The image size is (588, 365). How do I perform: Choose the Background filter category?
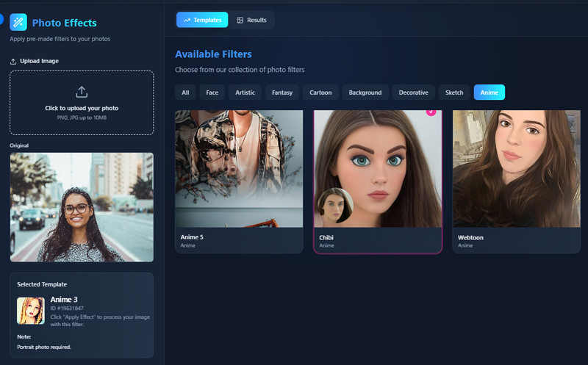click(365, 93)
